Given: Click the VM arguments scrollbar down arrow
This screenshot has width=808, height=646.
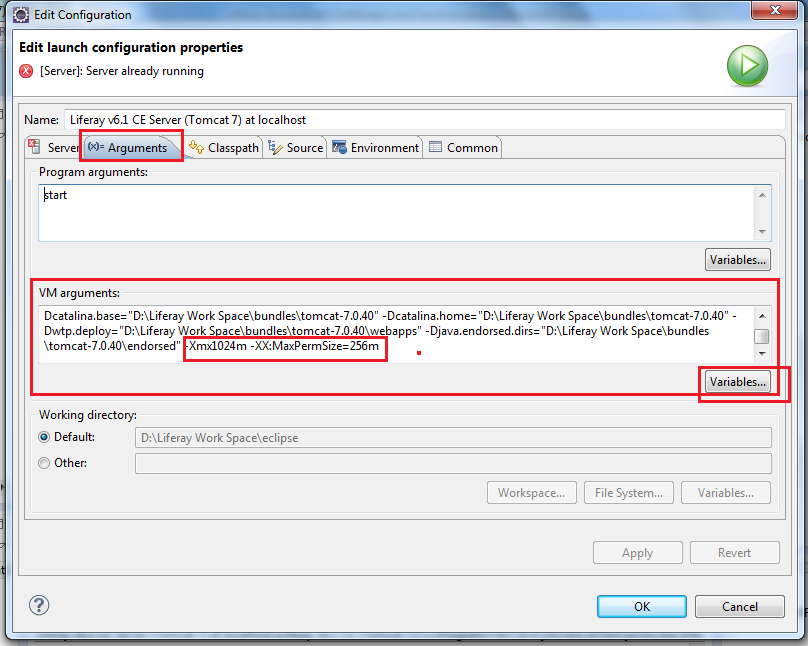Looking at the screenshot, I should [x=761, y=352].
